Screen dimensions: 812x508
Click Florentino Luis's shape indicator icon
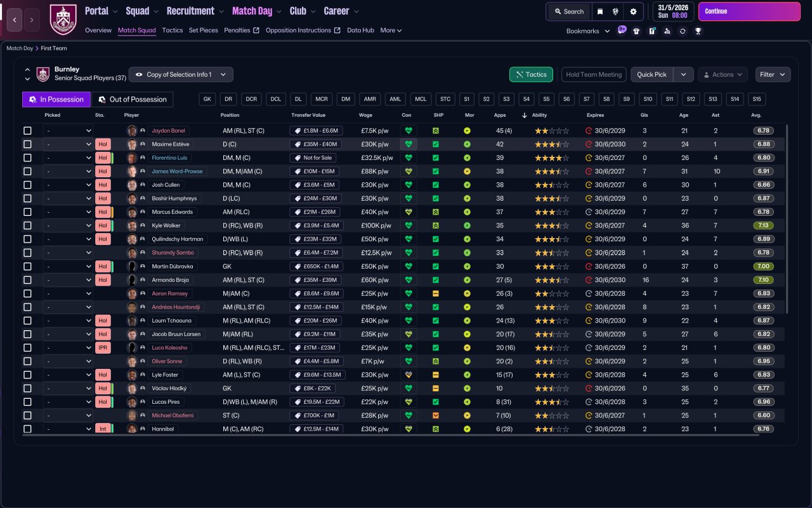click(436, 157)
